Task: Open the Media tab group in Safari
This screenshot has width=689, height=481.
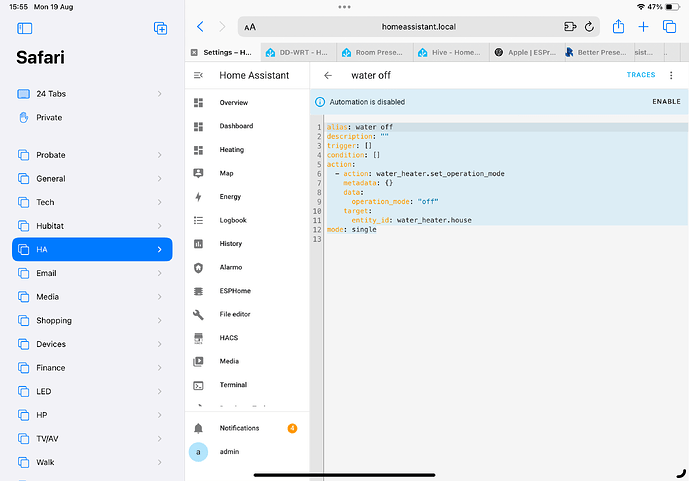Action: pos(92,297)
